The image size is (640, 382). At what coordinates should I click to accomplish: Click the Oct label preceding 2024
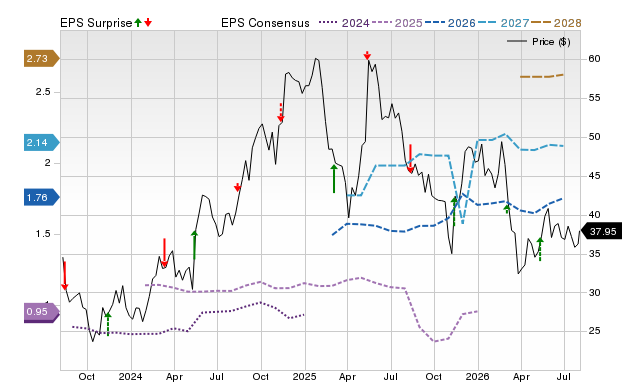pos(87,376)
